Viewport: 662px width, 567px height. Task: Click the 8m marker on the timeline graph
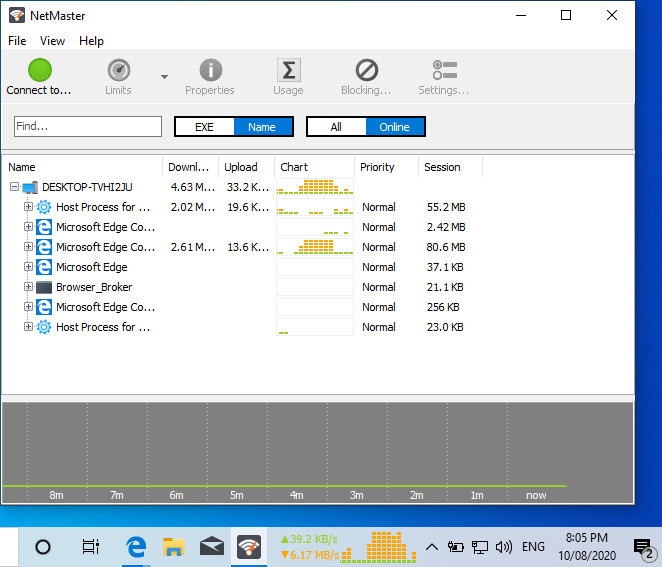coord(57,495)
